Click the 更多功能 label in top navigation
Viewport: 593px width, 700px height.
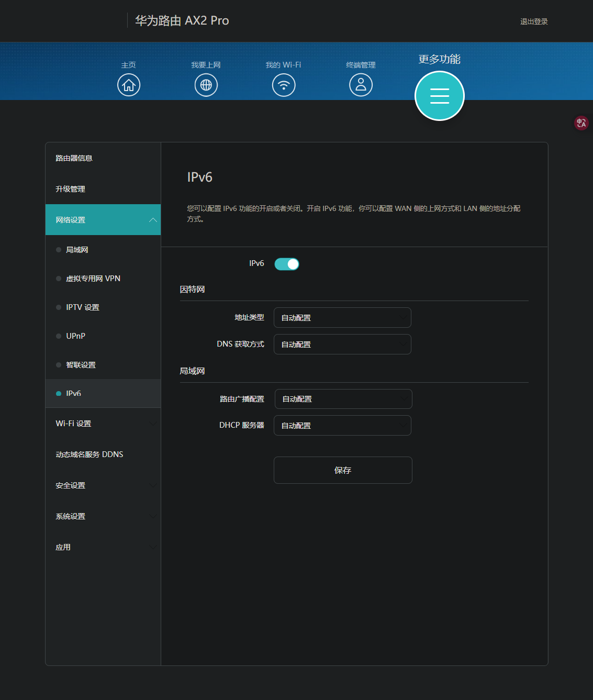pos(440,59)
